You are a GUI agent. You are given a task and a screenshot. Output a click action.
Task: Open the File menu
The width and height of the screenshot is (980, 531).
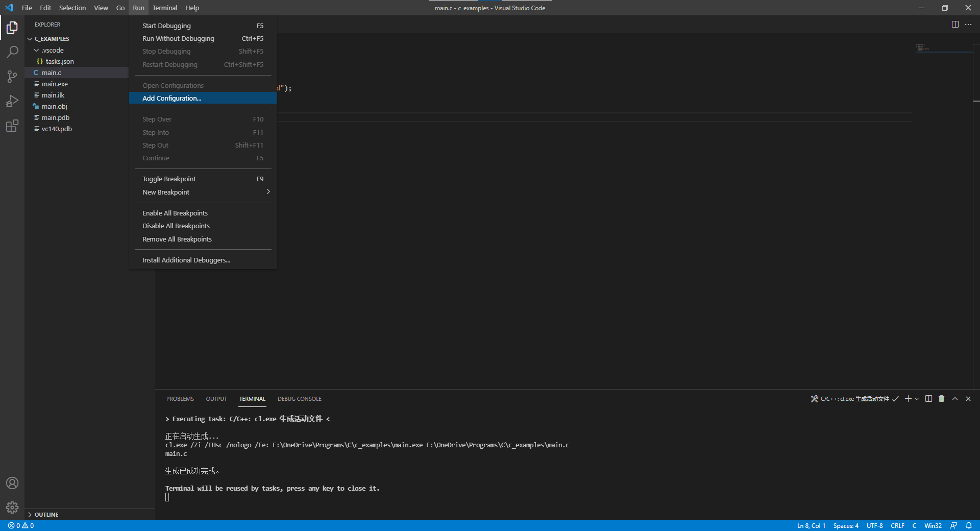(x=27, y=8)
